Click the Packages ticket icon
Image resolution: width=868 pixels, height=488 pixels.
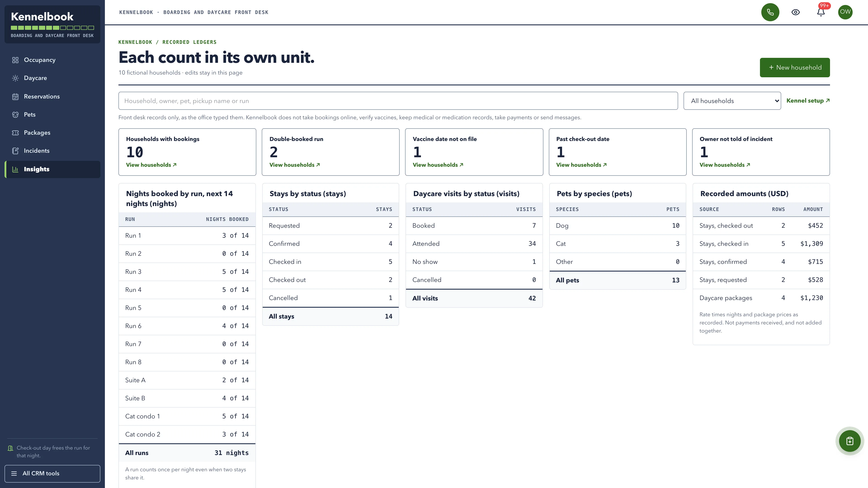click(15, 133)
